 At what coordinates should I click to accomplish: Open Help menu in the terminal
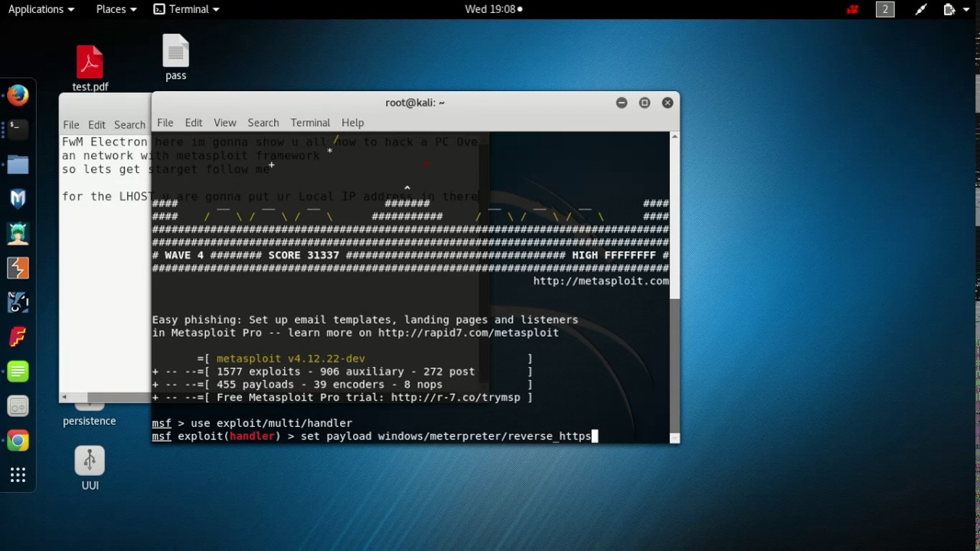(x=352, y=122)
